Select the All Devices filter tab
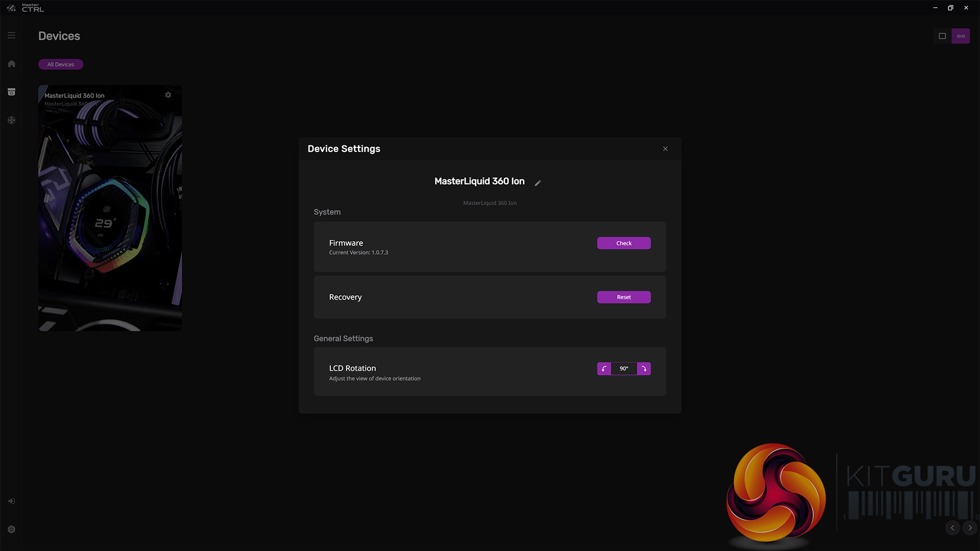 [61, 64]
